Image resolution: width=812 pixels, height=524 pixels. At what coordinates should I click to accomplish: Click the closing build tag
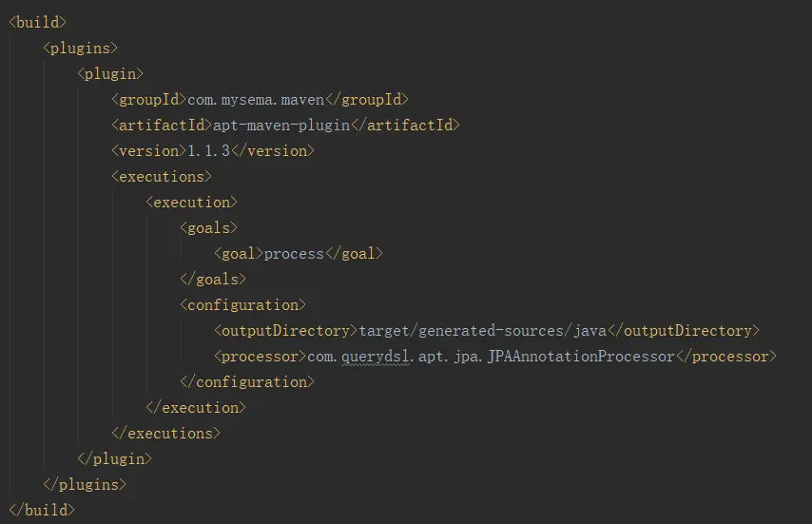(x=41, y=510)
